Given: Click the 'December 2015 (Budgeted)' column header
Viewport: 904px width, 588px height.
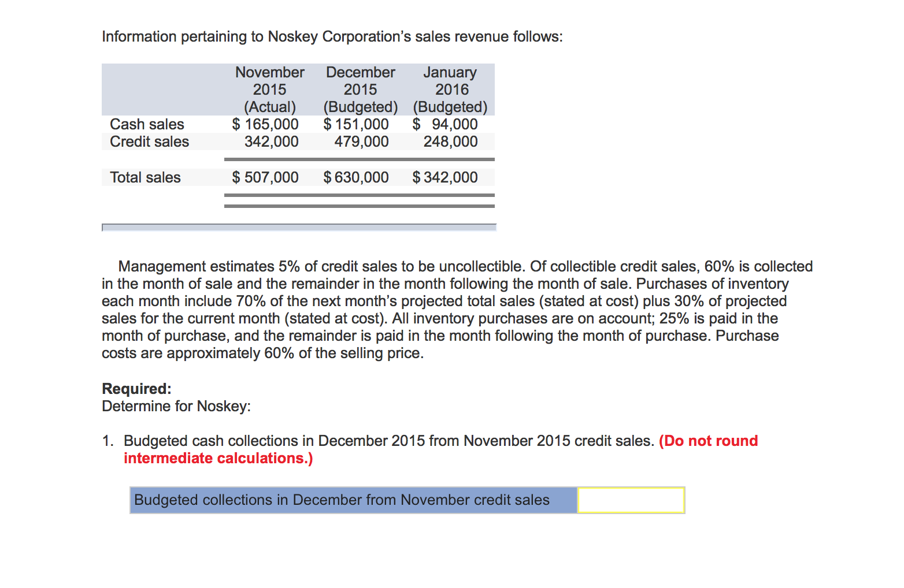Looking at the screenshot, I should [x=360, y=90].
